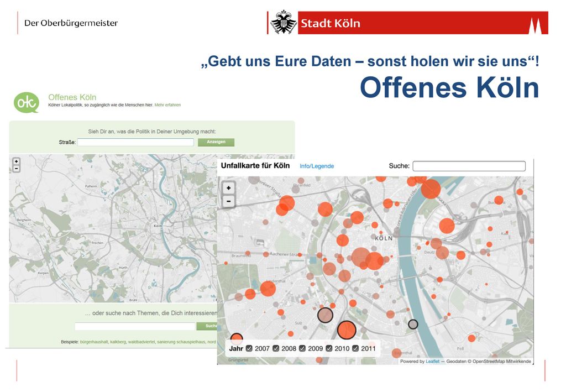Toggle the 2009 year checkbox
The width and height of the screenshot is (566, 392).
pyautogui.click(x=302, y=348)
